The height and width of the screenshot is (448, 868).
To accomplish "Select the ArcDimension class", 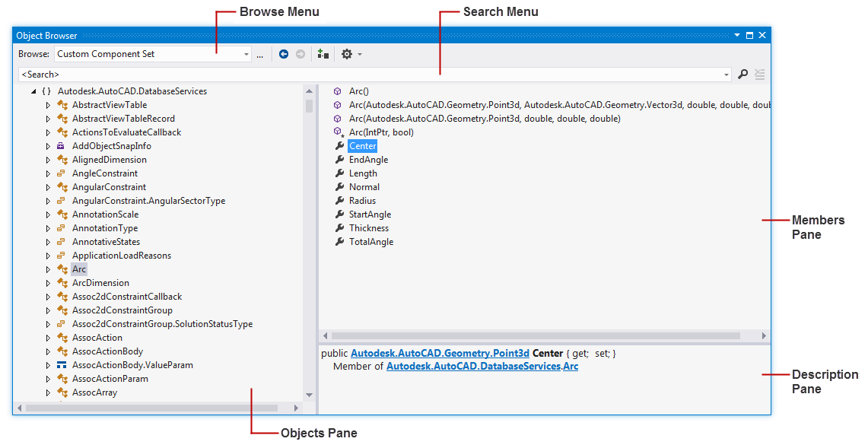I will coord(100,283).
